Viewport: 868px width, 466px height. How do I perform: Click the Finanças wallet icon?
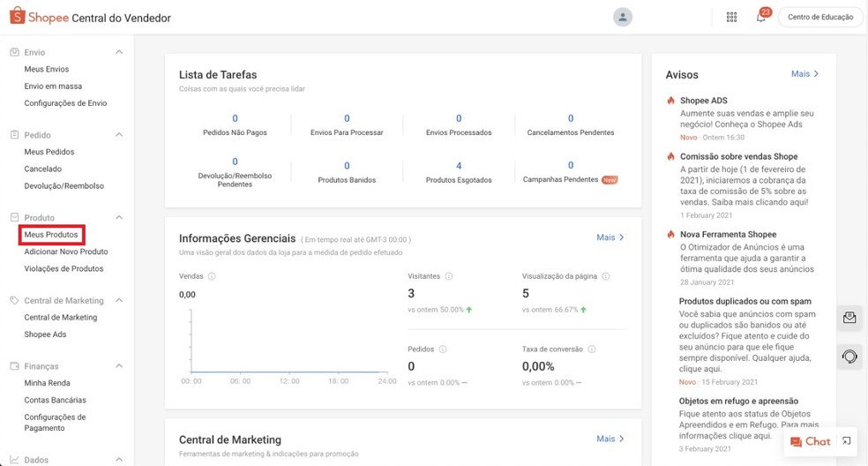[x=14, y=365]
